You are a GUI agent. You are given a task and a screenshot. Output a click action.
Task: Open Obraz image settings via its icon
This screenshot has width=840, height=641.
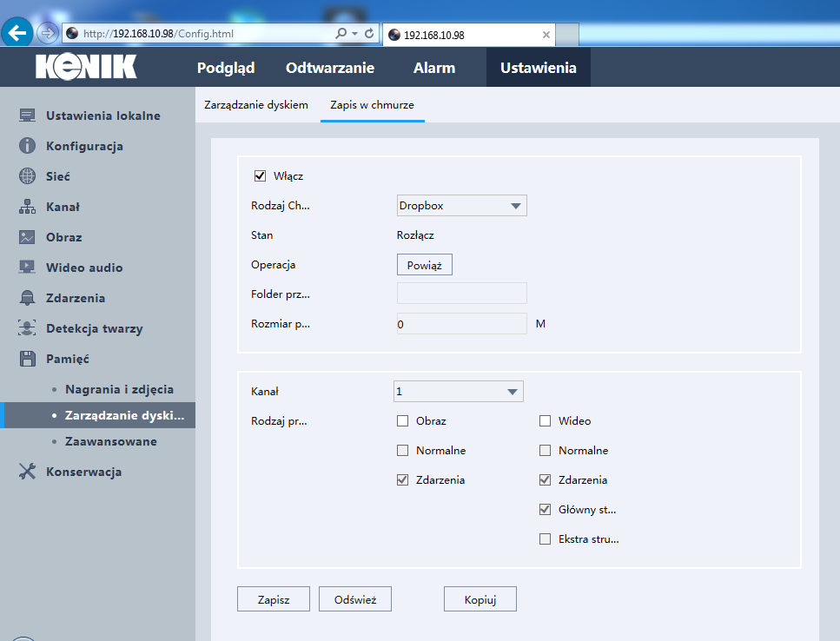(x=27, y=236)
